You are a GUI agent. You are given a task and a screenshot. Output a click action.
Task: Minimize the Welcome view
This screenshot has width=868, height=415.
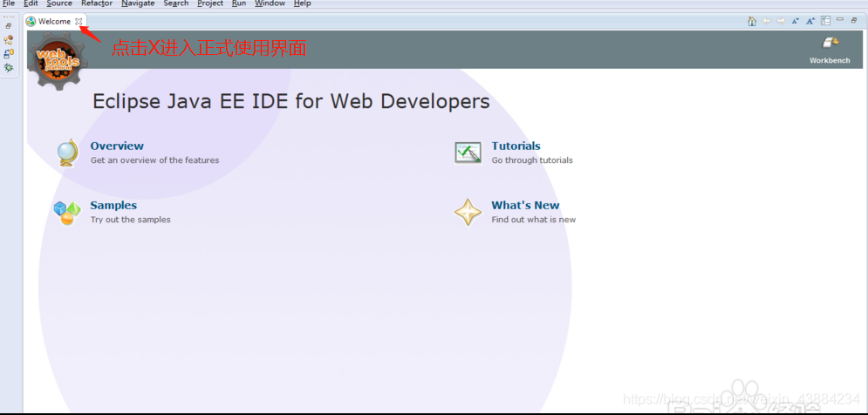(x=840, y=20)
